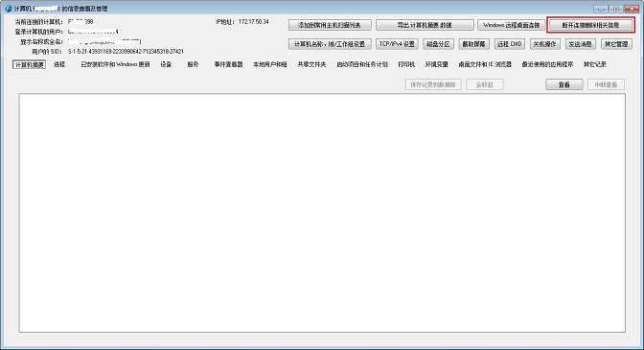Open Windows 远程桌面连接
644x350 pixels.
tap(512, 25)
